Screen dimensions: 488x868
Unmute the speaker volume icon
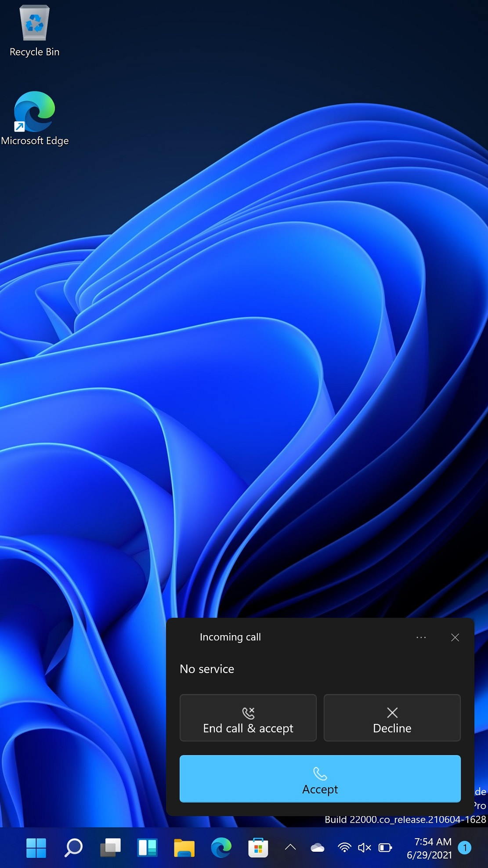pyautogui.click(x=365, y=847)
